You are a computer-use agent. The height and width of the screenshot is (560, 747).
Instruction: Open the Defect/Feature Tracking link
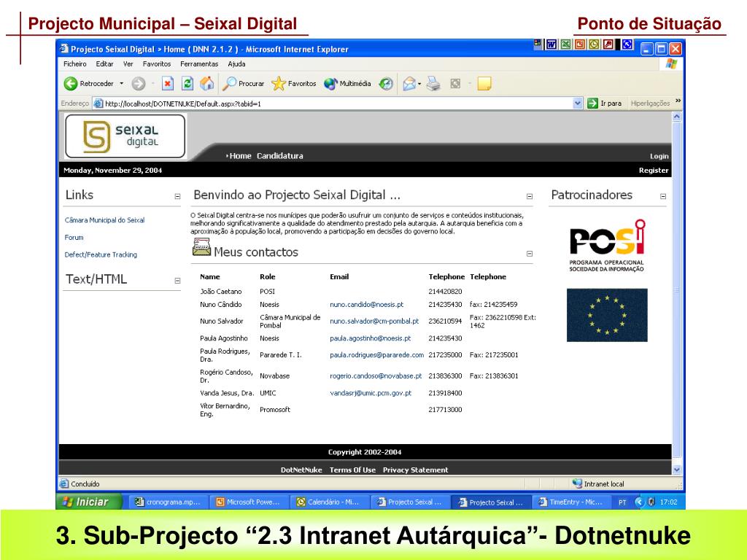pos(101,254)
